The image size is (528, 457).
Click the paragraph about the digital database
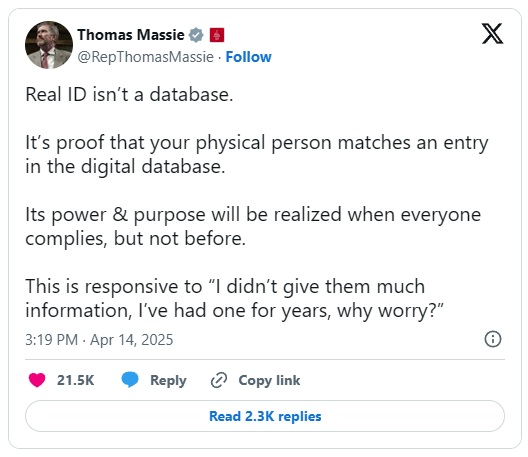coord(257,155)
